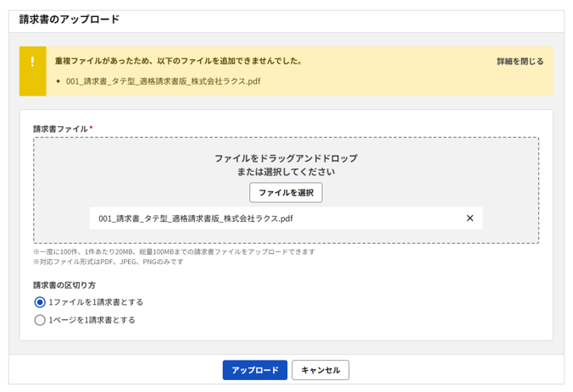Remove the uploaded PDF with the X icon

(470, 218)
